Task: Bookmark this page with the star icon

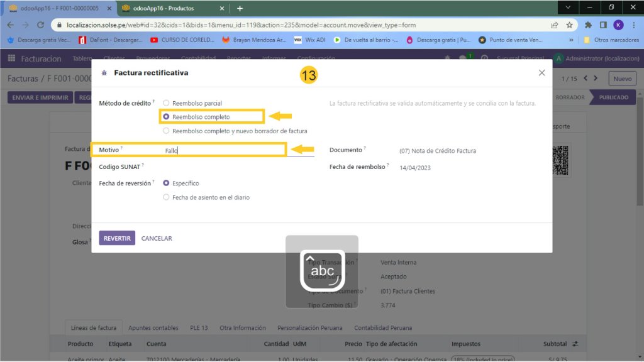Action: pyautogui.click(x=569, y=25)
